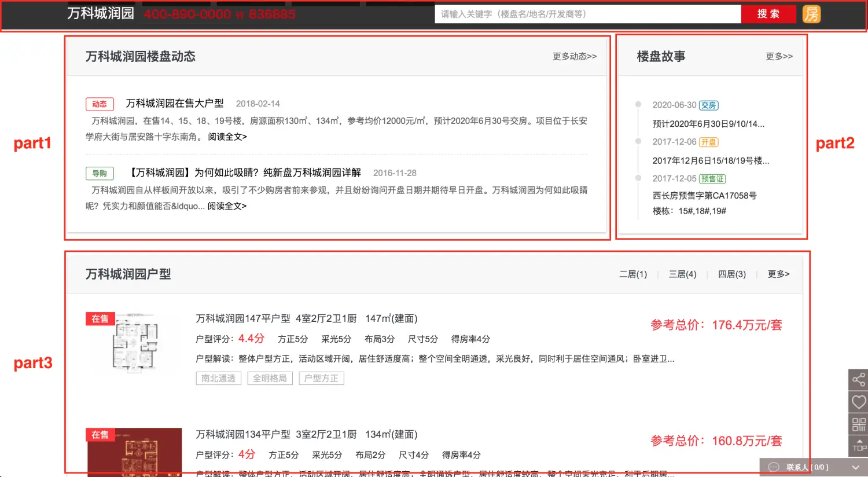868x477 pixels.
Task: Show the QR code icon
Action: [x=859, y=424]
